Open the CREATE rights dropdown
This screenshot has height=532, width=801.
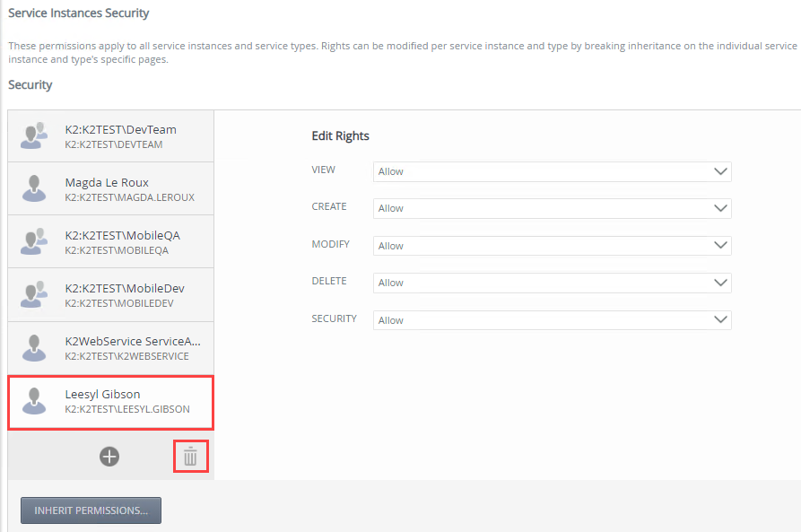click(552, 208)
